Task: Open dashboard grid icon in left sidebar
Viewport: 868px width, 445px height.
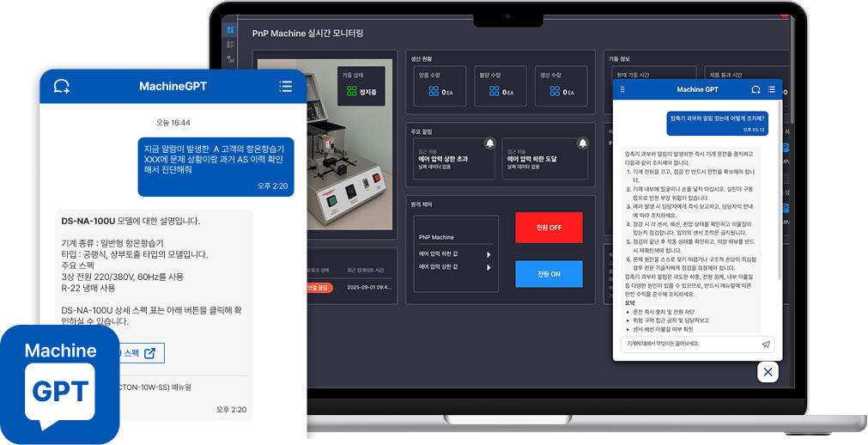Action: pos(230,30)
